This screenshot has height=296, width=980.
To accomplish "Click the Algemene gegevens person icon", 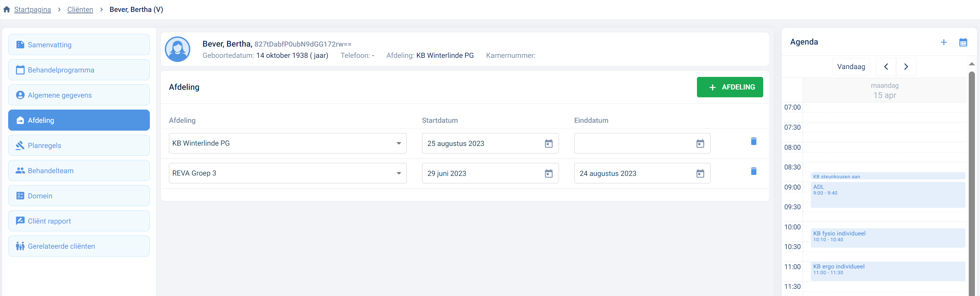I will pos(20,95).
